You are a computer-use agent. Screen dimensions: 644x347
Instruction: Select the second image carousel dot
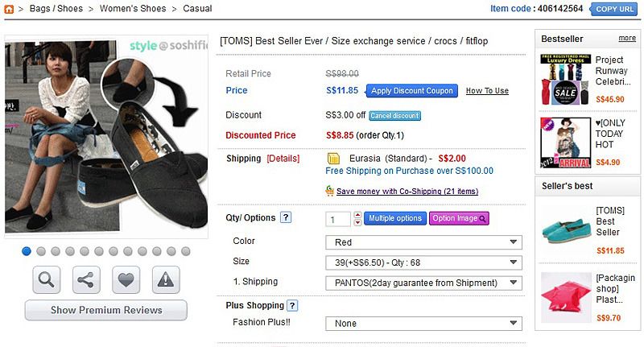pos(41,251)
